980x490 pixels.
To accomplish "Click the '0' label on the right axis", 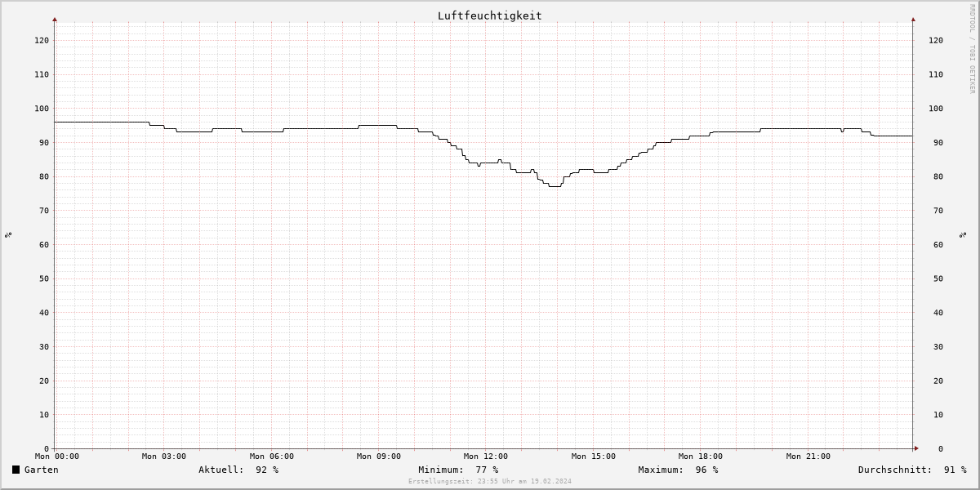I will (x=941, y=449).
